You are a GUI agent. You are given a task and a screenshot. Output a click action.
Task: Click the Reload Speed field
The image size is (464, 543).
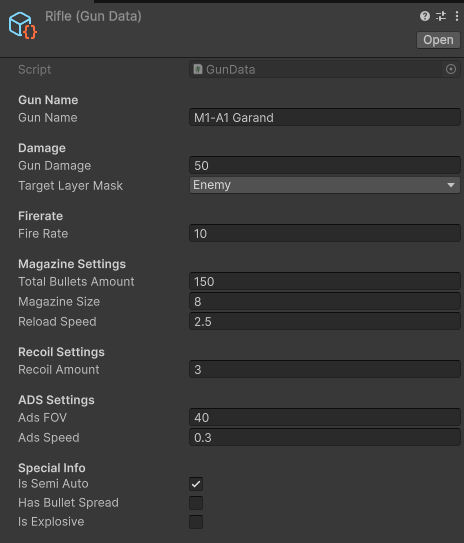324,321
